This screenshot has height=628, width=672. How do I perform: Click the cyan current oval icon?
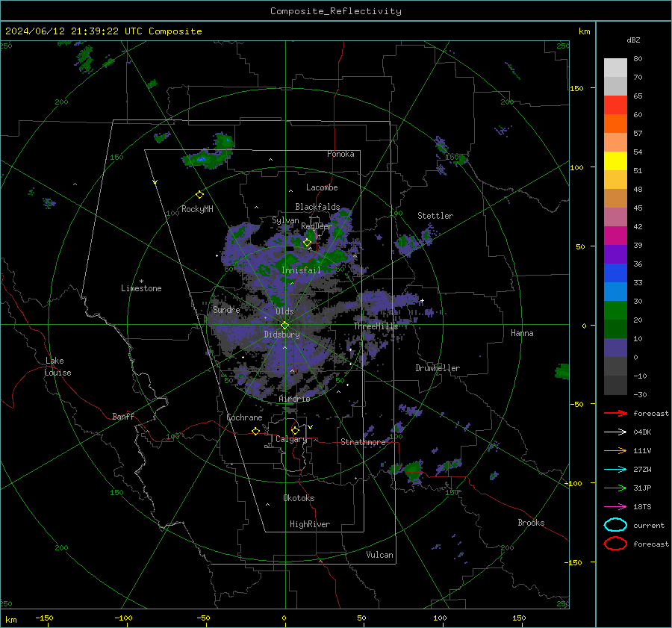tap(615, 525)
